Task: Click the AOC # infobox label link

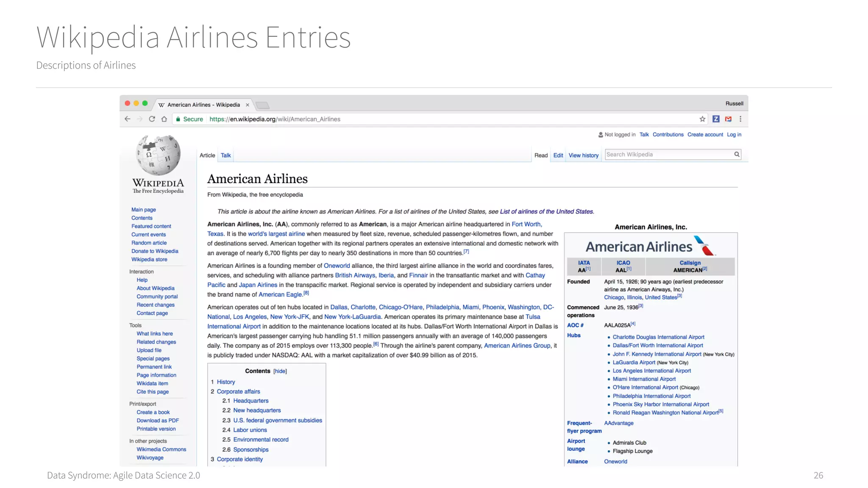Action: (x=575, y=325)
